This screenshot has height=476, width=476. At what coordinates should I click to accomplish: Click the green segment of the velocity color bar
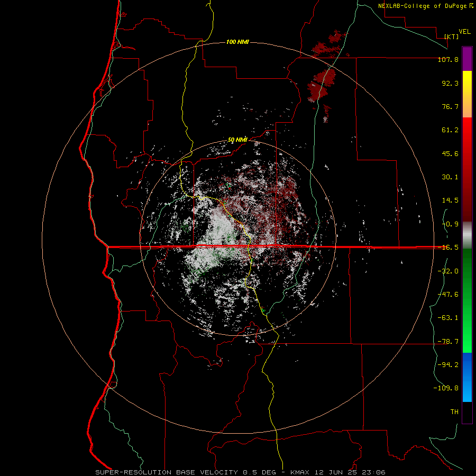467,300
